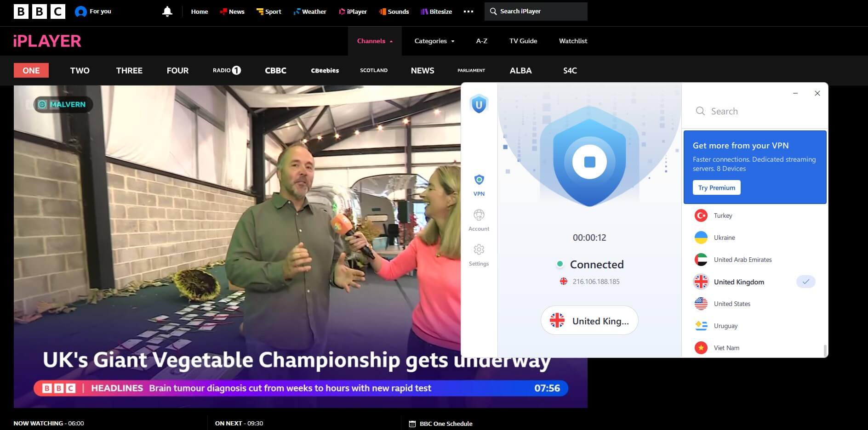The width and height of the screenshot is (868, 430).
Task: Open the more menu (three dots)
Action: pos(468,11)
